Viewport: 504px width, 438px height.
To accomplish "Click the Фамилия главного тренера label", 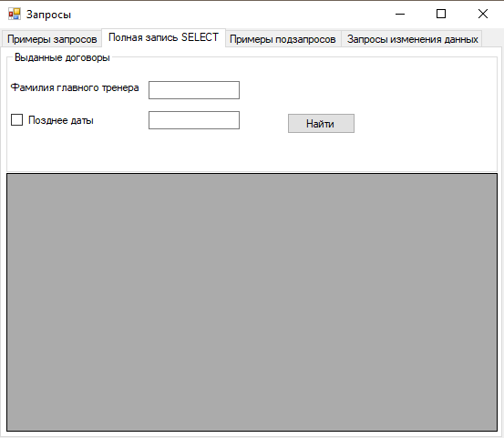I will (75, 87).
